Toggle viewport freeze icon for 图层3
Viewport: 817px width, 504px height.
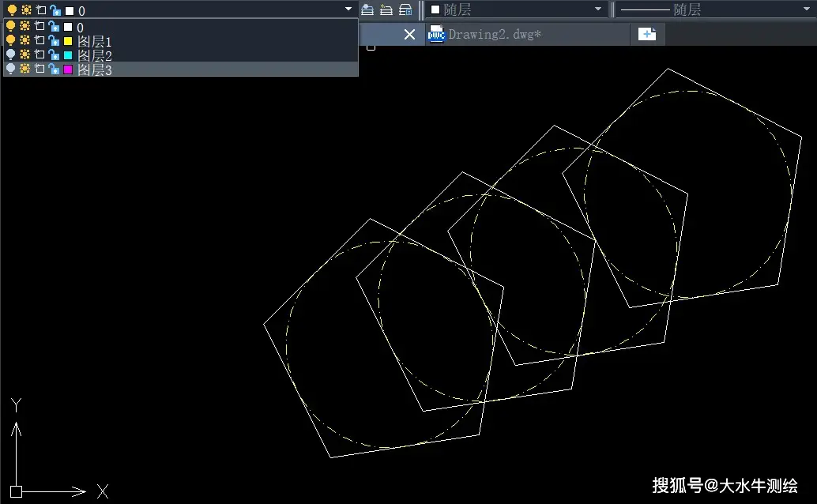pyautogui.click(x=40, y=68)
